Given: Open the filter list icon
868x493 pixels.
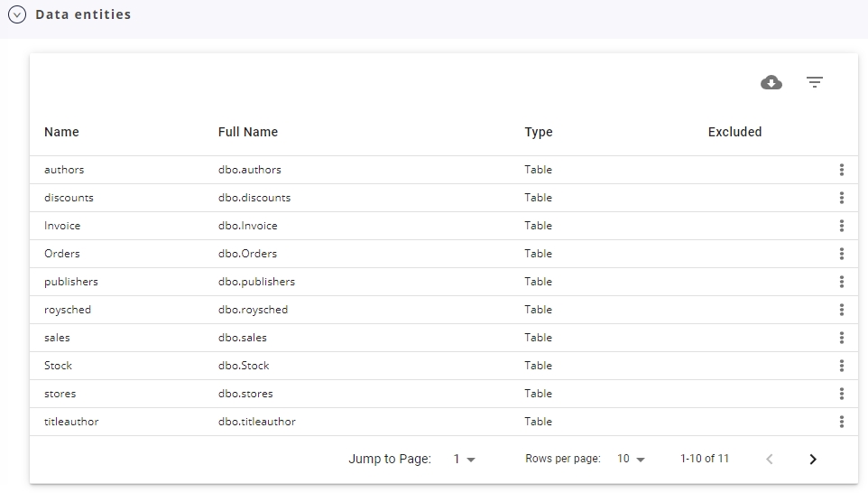Looking at the screenshot, I should click(x=814, y=82).
